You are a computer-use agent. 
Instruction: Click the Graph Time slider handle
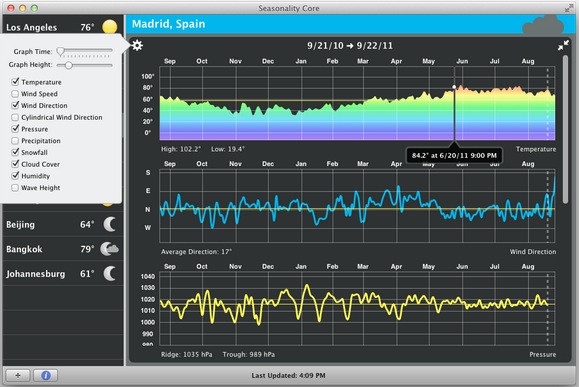pos(61,51)
